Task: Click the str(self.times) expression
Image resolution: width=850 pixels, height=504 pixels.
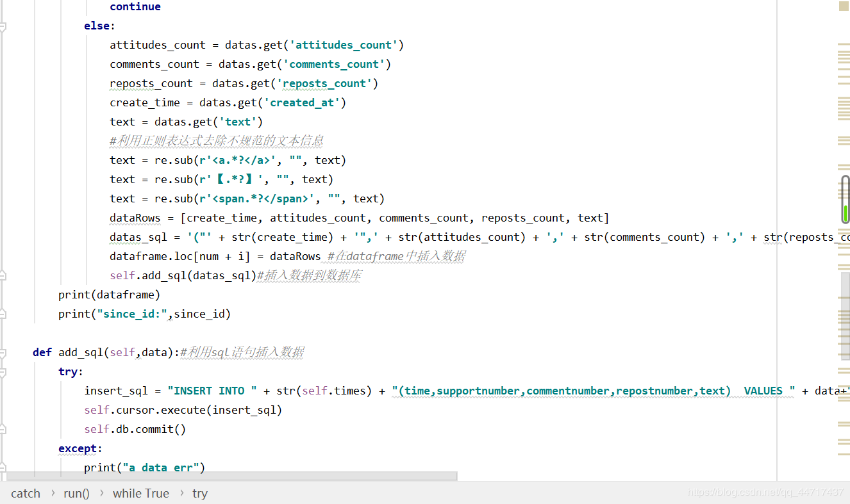Action: 324,391
